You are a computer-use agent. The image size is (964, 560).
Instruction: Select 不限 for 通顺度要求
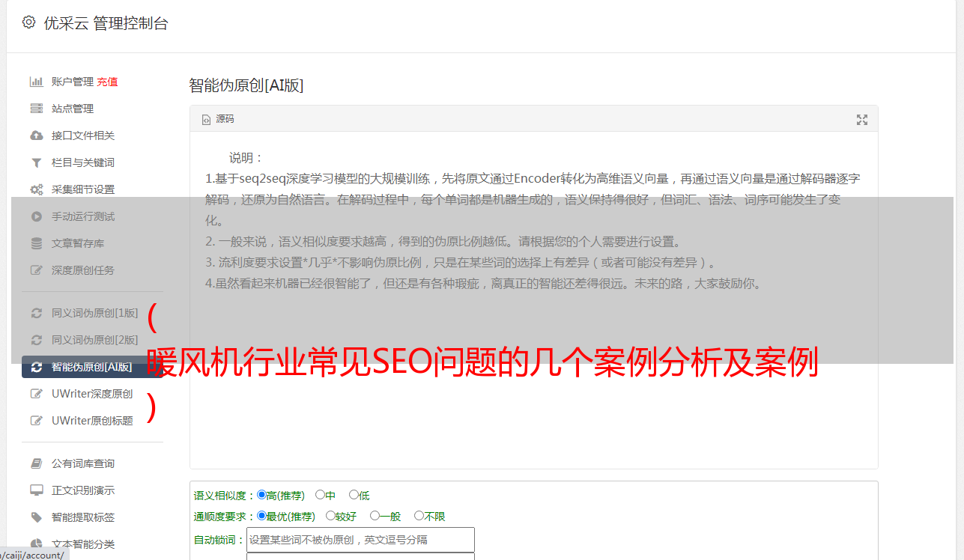coord(419,516)
